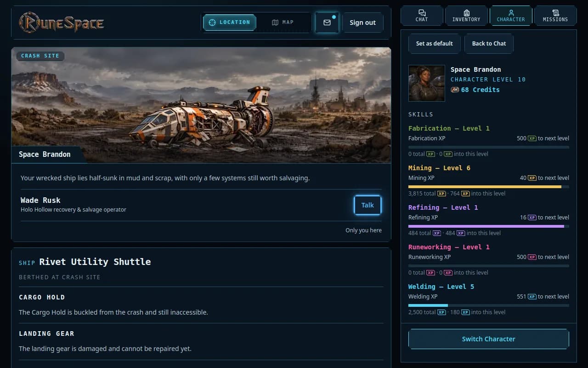Click the "68 Credits" text

click(x=480, y=90)
